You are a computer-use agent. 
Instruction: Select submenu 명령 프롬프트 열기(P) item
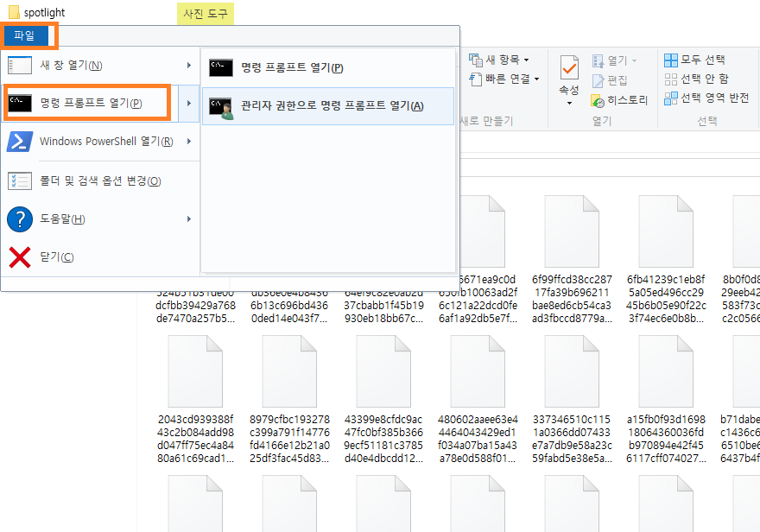point(327,67)
